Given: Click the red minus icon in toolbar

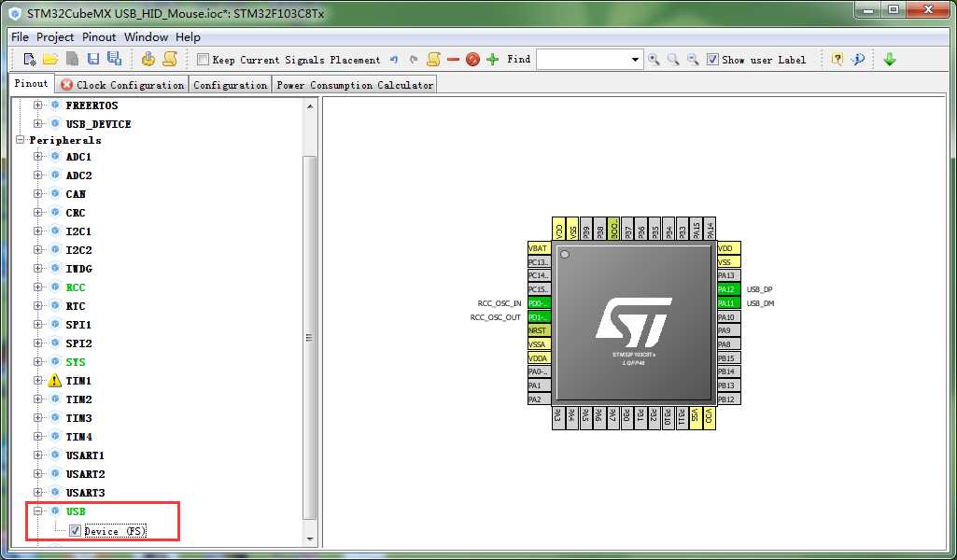Looking at the screenshot, I should (x=453, y=60).
